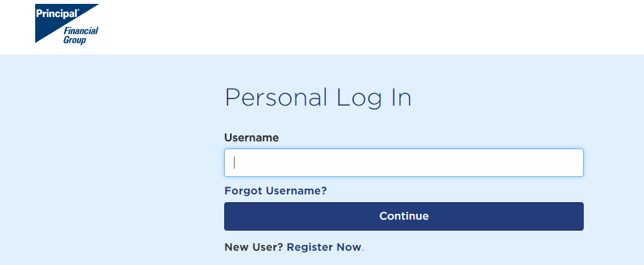Go to homepage via the Principal logo
The height and width of the screenshot is (265, 644).
(67, 25)
